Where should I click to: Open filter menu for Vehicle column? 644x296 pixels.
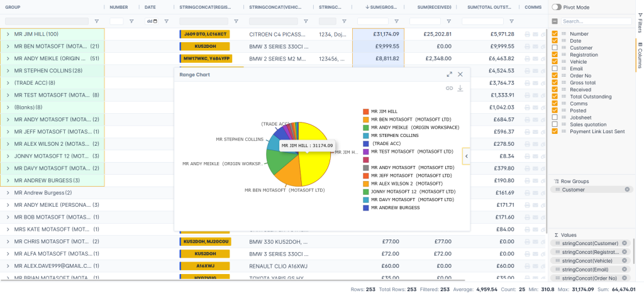click(x=306, y=21)
